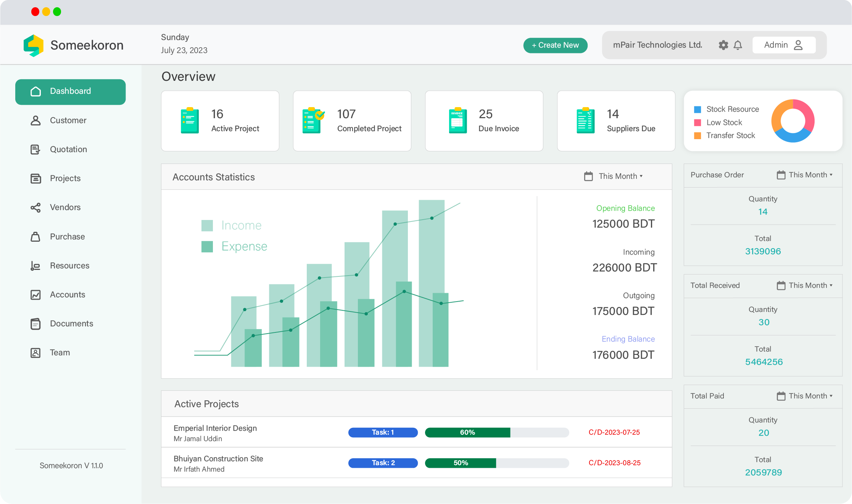Click the Stock donut chart

click(793, 121)
